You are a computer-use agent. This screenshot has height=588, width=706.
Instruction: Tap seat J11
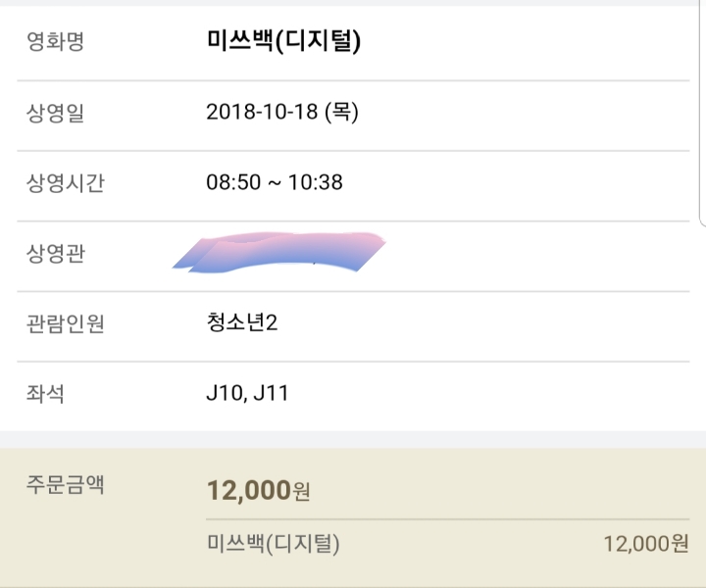pyautogui.click(x=271, y=393)
